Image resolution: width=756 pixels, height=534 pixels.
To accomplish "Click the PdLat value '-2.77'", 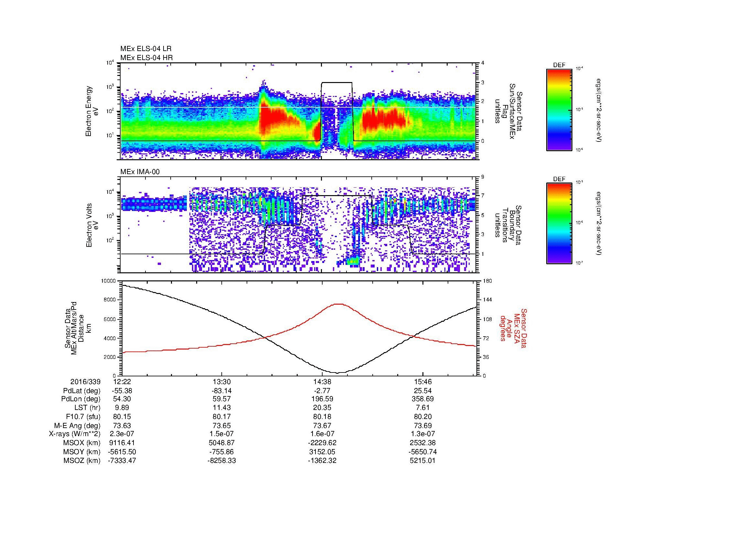I will 322,391.
